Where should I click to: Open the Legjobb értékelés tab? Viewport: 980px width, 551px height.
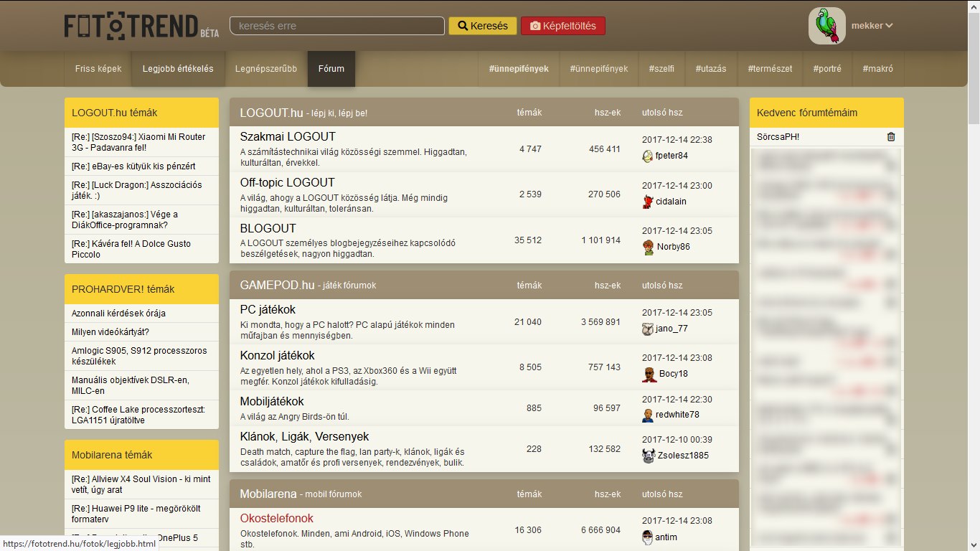click(x=178, y=69)
